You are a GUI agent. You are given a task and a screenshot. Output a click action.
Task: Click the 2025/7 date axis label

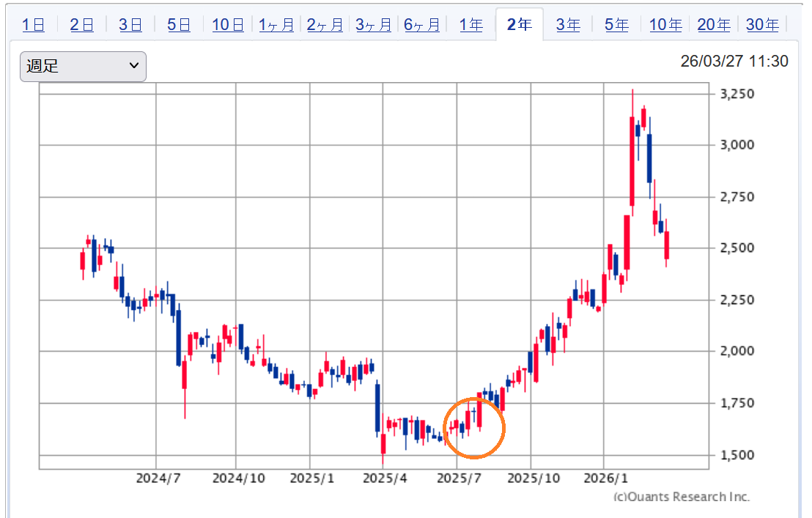click(x=459, y=478)
